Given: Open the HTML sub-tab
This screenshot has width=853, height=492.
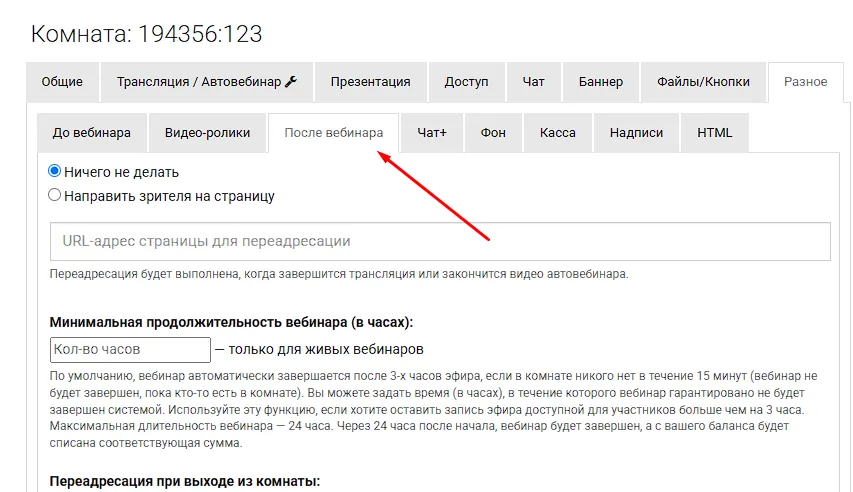Looking at the screenshot, I should tap(714, 133).
